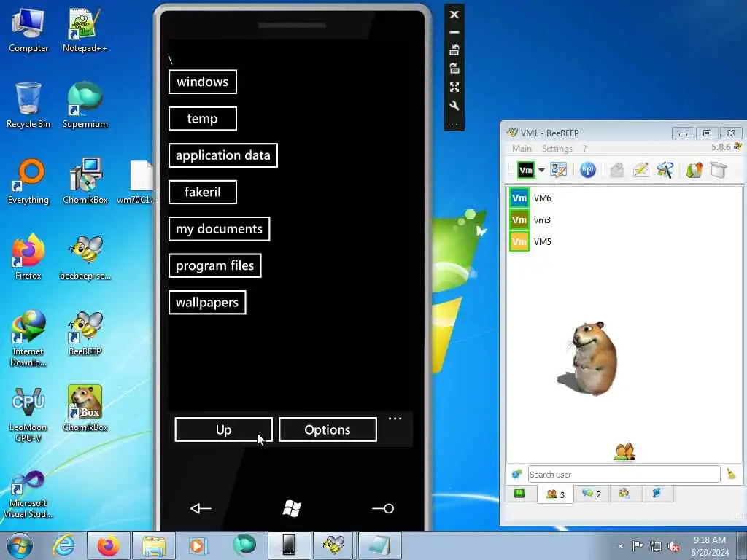The image size is (747, 560).
Task: Open Supermium desktop shortcut
Action: coord(85,106)
